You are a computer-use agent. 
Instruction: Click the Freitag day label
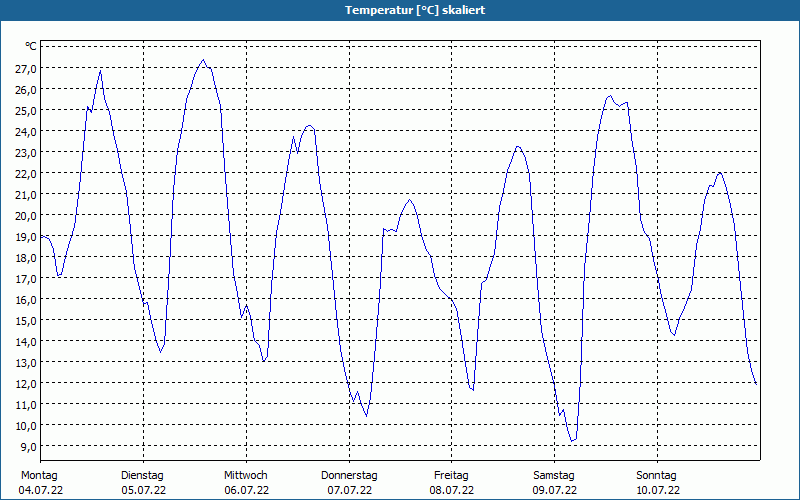[452, 476]
